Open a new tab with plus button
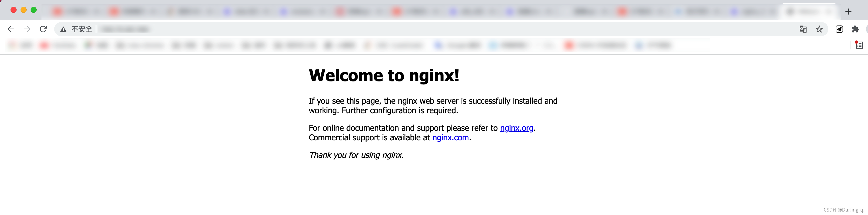The height and width of the screenshot is (215, 868). (848, 12)
